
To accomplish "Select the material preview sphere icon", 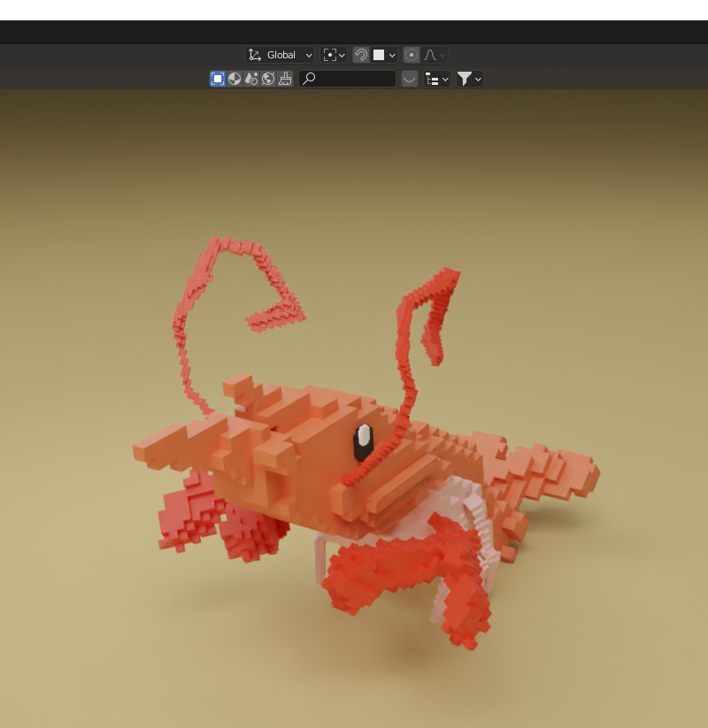I will pos(235,78).
